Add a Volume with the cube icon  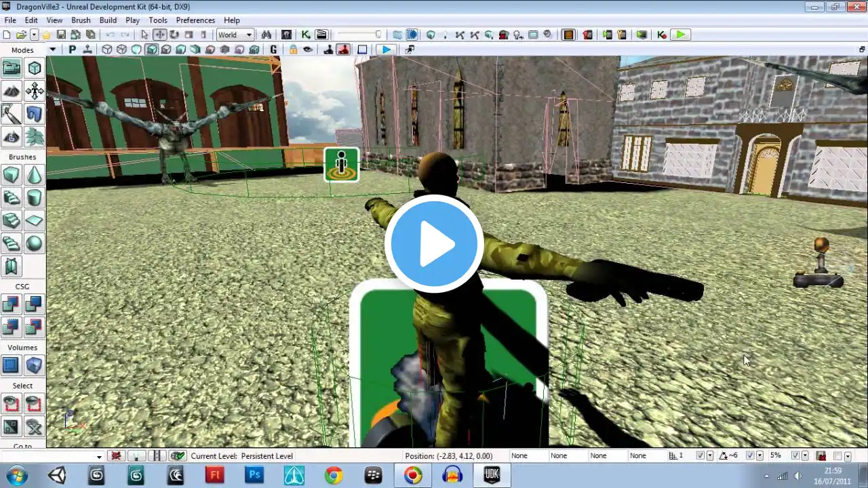click(34, 365)
